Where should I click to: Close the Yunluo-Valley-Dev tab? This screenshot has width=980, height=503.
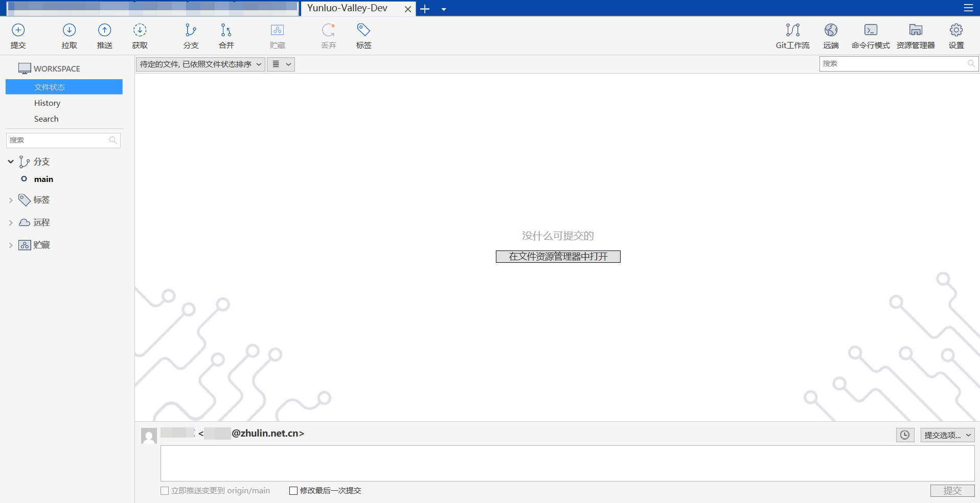[408, 9]
